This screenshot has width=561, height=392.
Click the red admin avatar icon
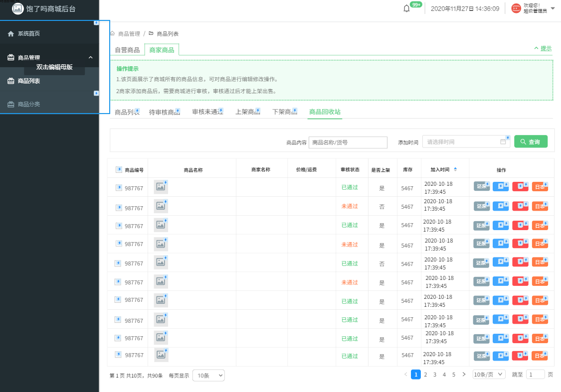click(516, 8)
